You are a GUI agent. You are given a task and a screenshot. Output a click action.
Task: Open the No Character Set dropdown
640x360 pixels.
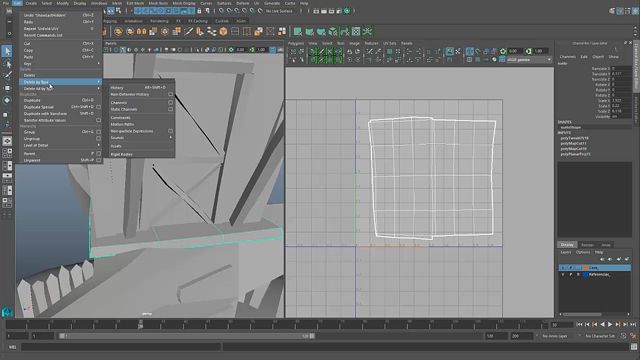[x=600, y=336]
